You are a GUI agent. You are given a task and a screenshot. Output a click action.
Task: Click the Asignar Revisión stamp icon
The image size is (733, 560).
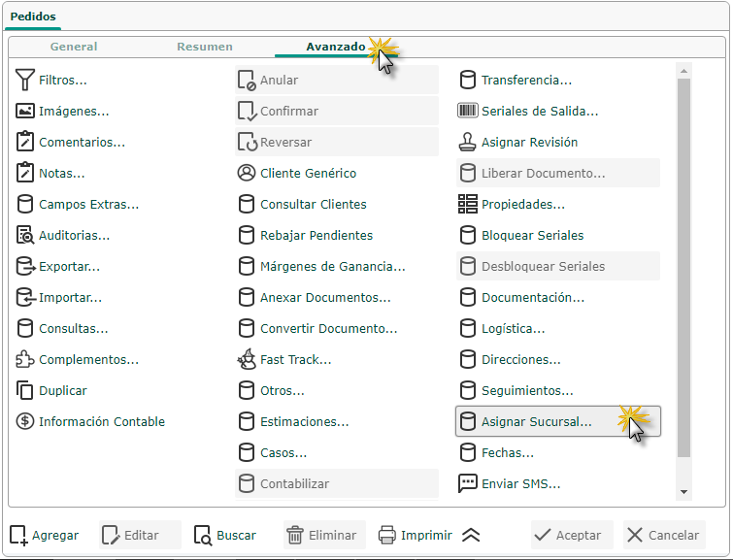tap(467, 143)
